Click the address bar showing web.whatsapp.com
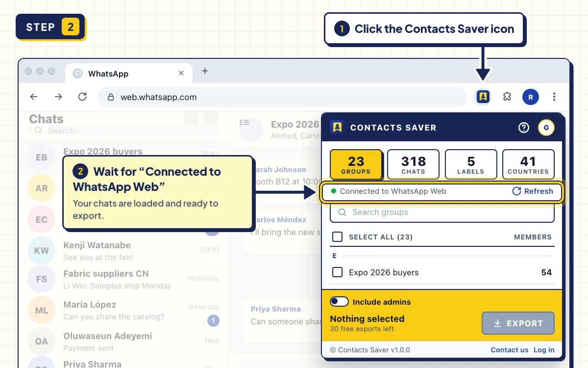 coord(282,97)
